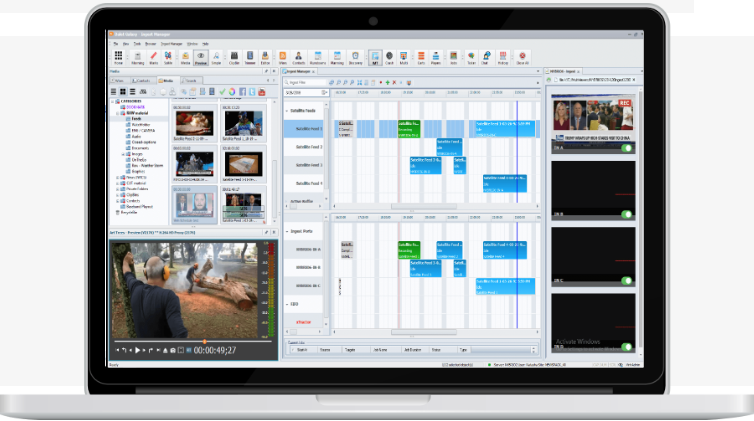Screen dimensions: 754x421
Task: Click the green checkmark icon in media toolbar
Action: 222,91
